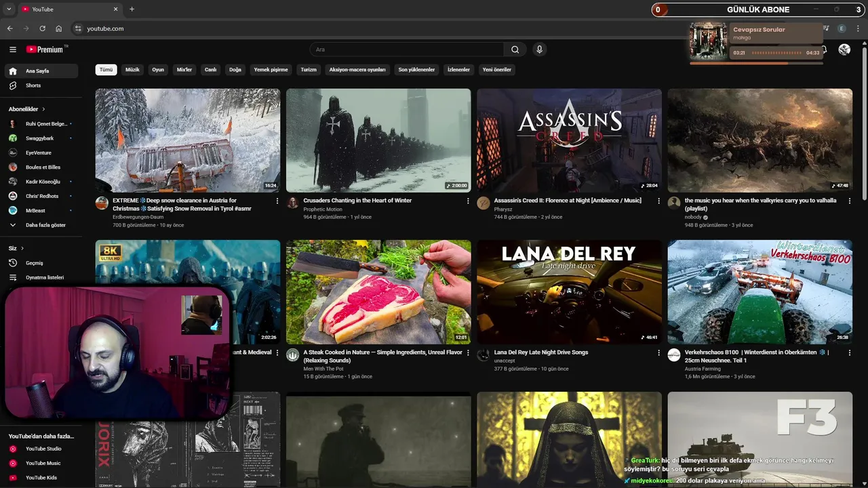This screenshot has width=868, height=488.
Task: Open YouTube Kids from sidebar
Action: pyautogui.click(x=41, y=478)
